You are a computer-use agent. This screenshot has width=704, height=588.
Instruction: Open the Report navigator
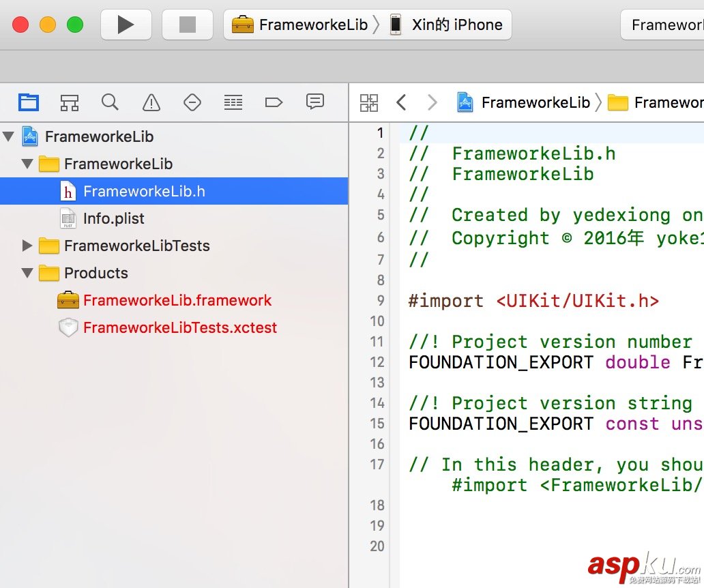315,102
